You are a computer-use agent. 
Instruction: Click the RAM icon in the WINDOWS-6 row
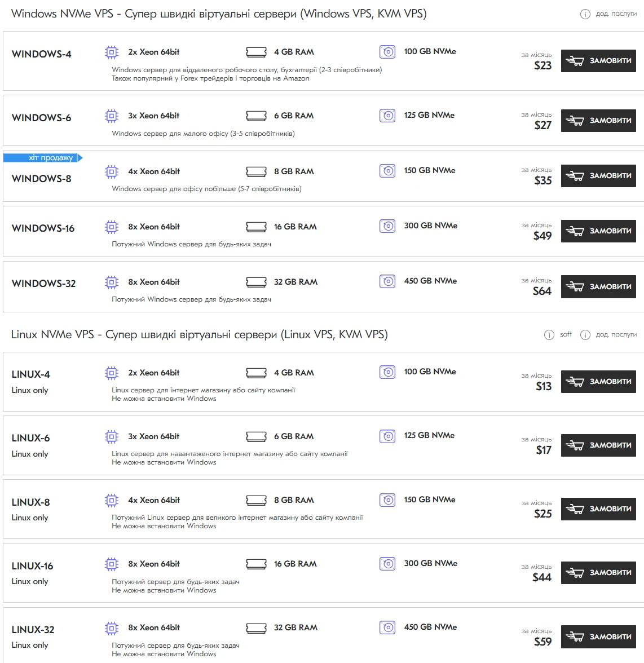[256, 116]
